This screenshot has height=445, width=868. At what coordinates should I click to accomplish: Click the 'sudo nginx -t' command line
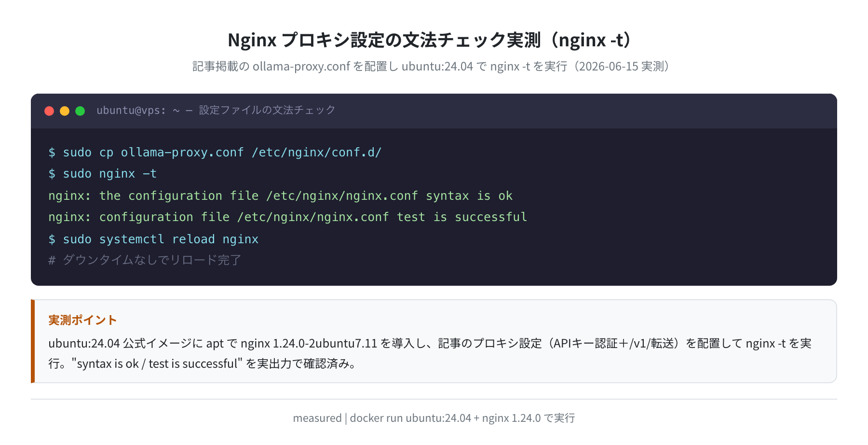(x=103, y=174)
